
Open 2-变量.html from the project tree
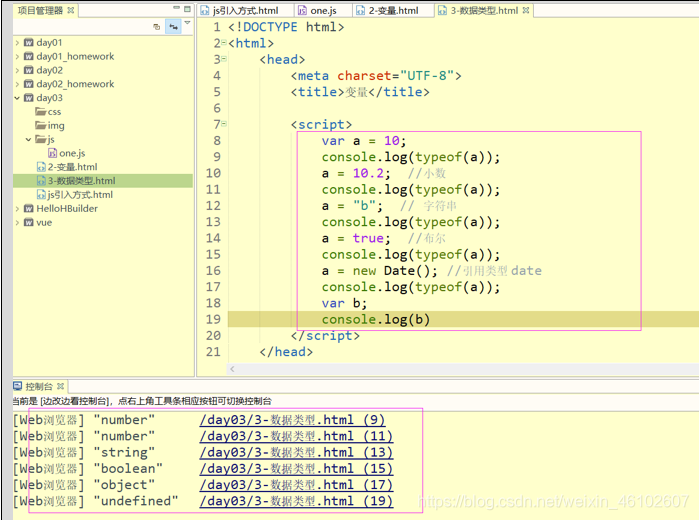click(73, 167)
